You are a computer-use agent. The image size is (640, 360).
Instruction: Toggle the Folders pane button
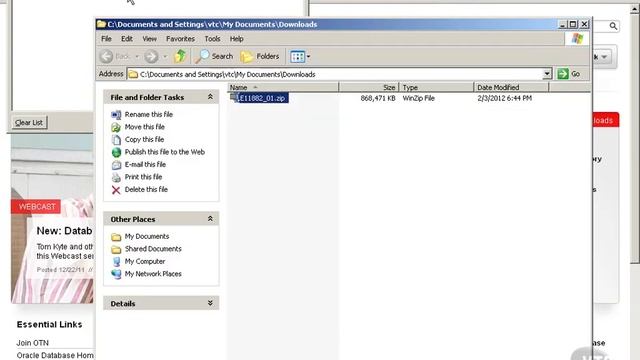pos(260,56)
